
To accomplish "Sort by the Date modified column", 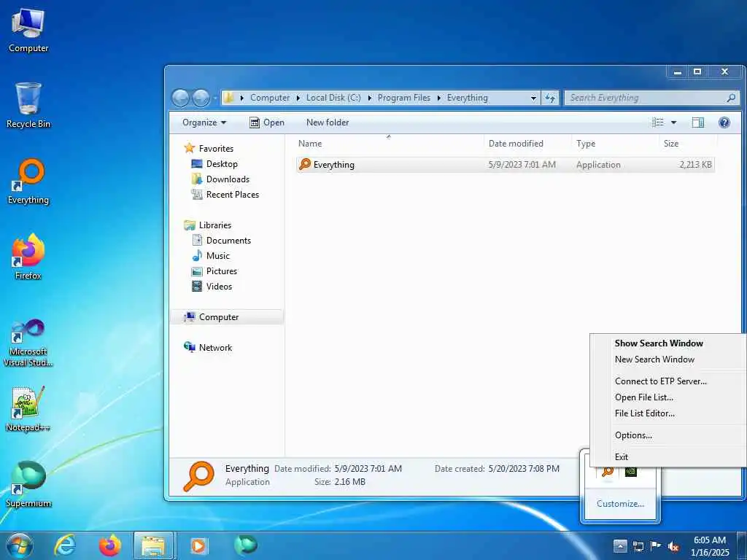I will point(527,144).
